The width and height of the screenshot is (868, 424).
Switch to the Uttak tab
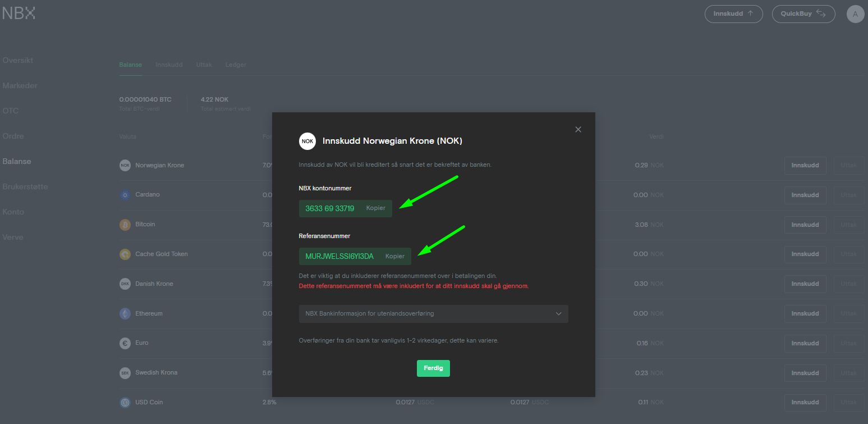click(x=204, y=65)
